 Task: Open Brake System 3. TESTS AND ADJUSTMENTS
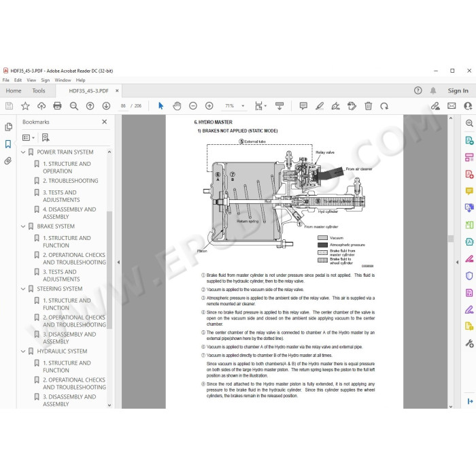pyautogui.click(x=61, y=275)
